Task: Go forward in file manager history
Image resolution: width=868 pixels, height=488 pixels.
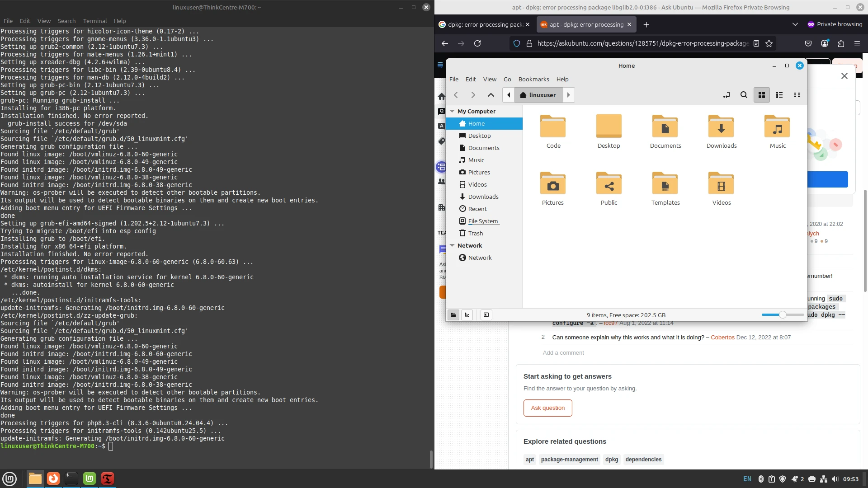Action: point(473,95)
